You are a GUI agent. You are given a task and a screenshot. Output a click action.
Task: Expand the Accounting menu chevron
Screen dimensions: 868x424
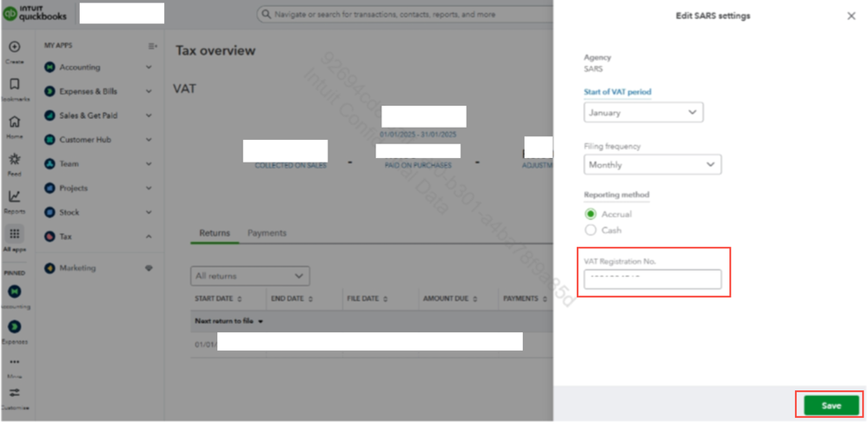(x=149, y=67)
